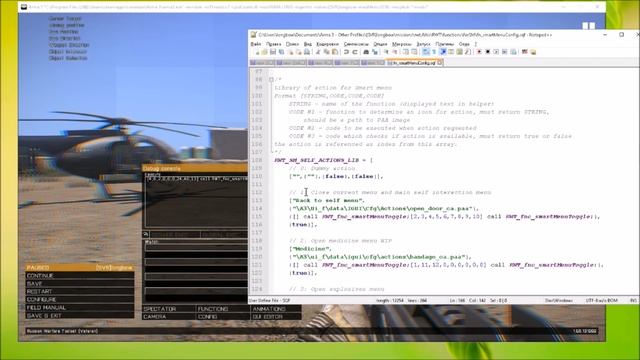The image size is (640, 360).
Task: Open FIELD MANUAL in the pause menu
Action: 80,308
